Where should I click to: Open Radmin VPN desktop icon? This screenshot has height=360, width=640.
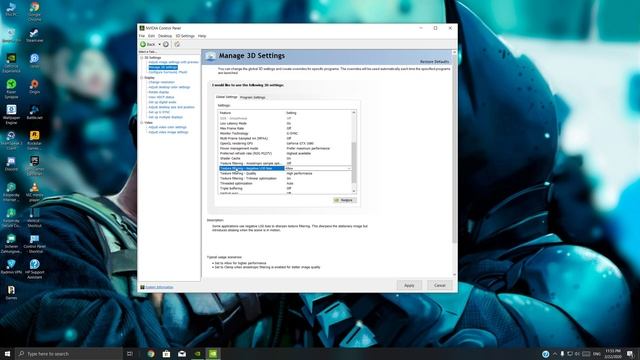pyautogui.click(x=11, y=267)
